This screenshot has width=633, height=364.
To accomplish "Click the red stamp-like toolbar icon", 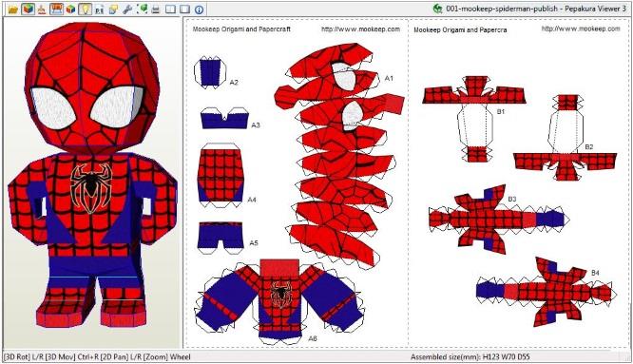I will [42, 10].
